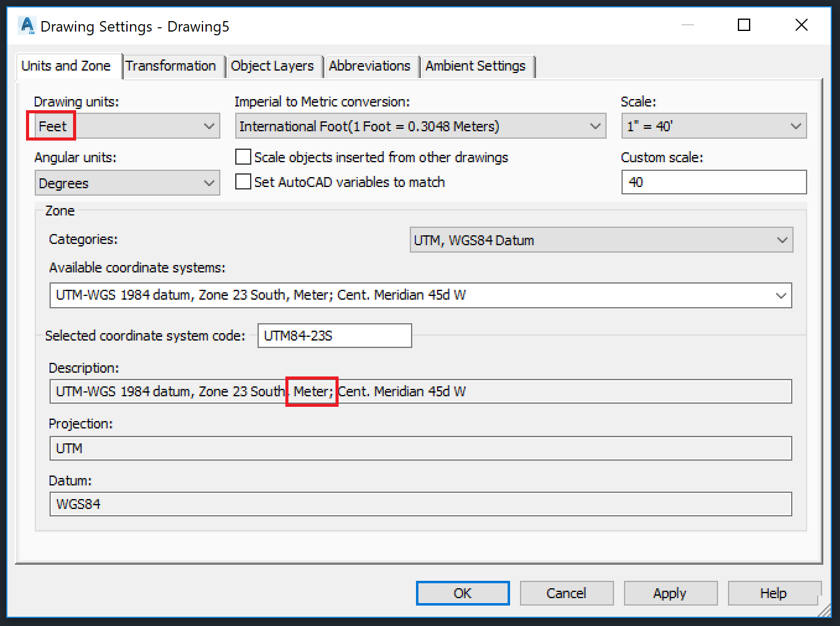This screenshot has width=840, height=626.
Task: Open the Available coordinate systems dropdown
Action: pos(420,295)
